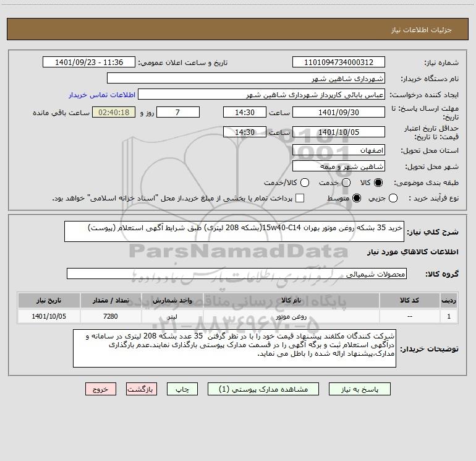Click the deadline date field 1401/09/30
476x461 pixels.
[x=339, y=112]
